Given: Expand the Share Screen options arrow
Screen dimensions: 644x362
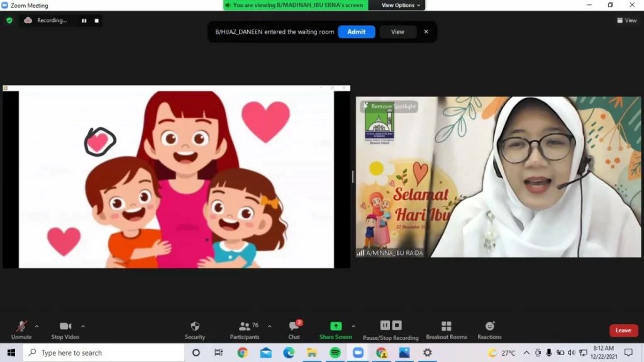Looking at the screenshot, I should point(353,326).
